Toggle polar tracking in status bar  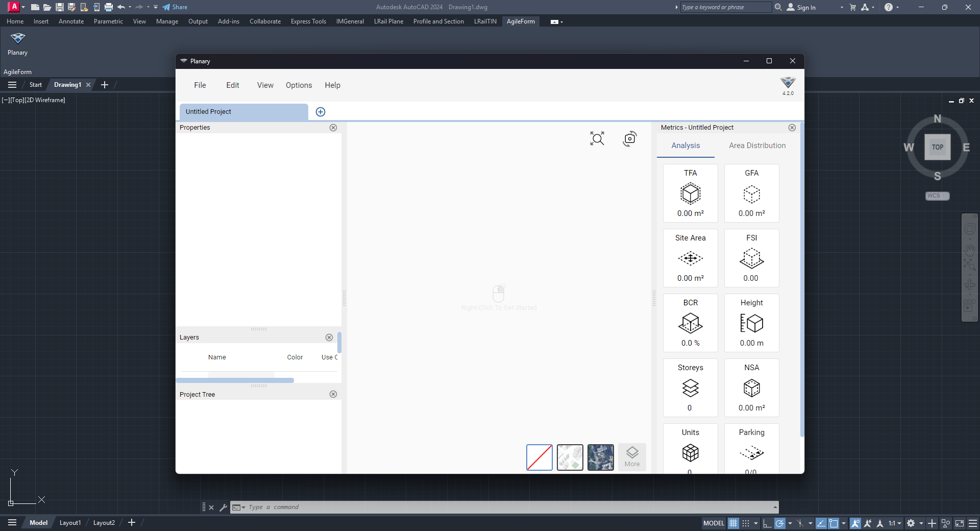coord(779,523)
